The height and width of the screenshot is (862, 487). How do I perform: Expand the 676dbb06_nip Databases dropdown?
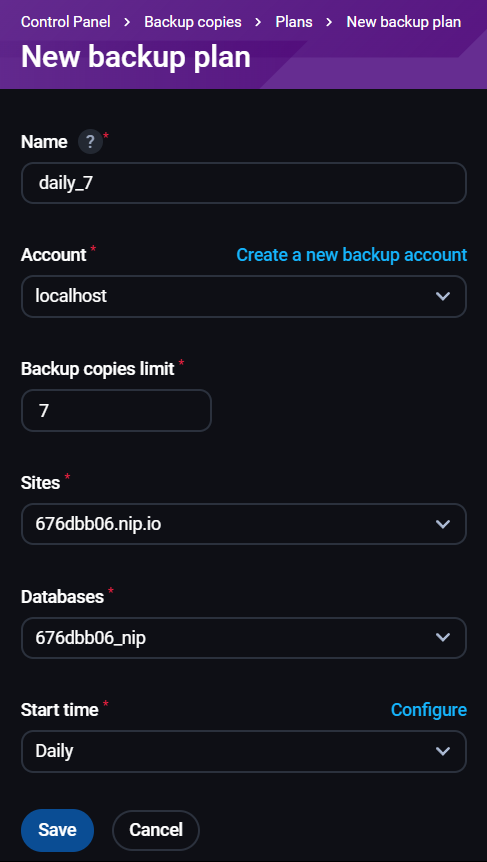coord(244,638)
